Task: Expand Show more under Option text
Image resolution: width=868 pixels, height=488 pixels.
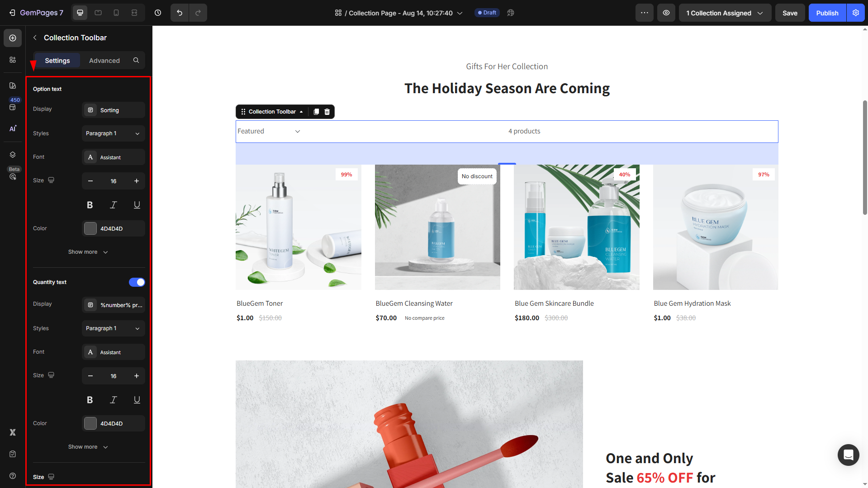Action: tap(88, 252)
